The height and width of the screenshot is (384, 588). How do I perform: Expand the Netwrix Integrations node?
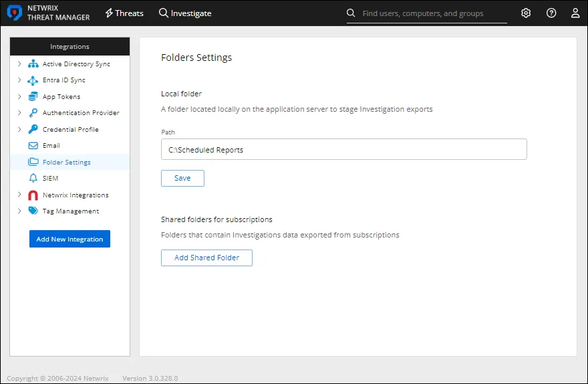(x=19, y=195)
